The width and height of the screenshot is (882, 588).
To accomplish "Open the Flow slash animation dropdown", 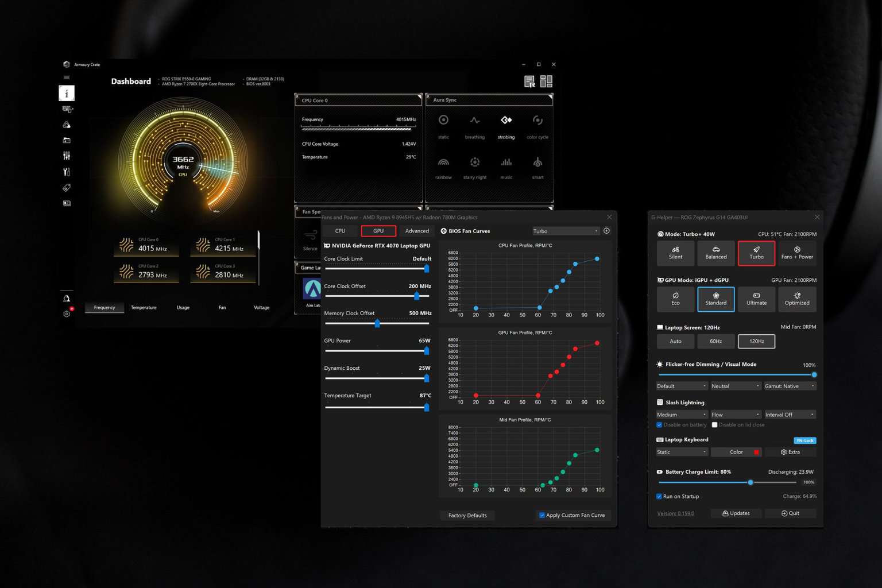I will (x=736, y=415).
